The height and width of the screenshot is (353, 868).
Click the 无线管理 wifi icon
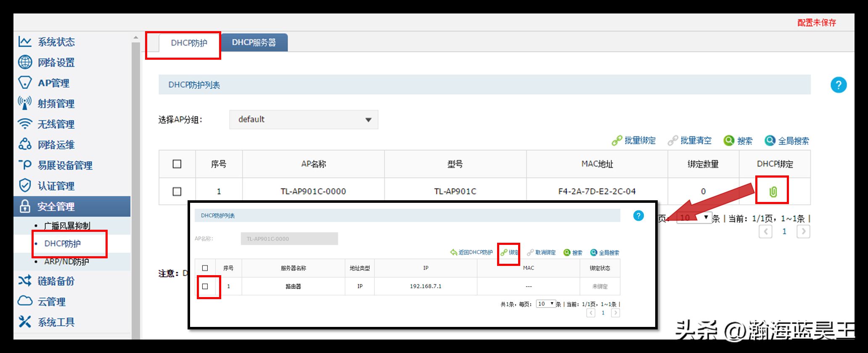point(25,124)
